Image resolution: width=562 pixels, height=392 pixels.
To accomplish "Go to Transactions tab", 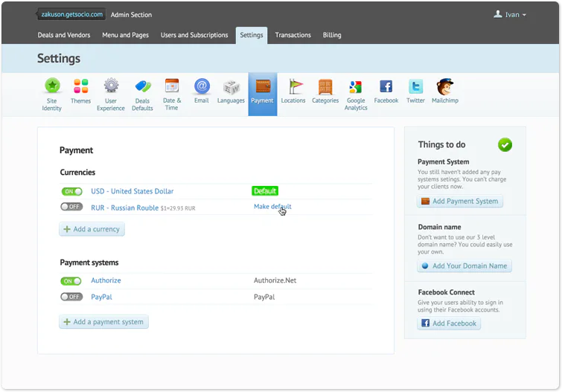I will (293, 35).
